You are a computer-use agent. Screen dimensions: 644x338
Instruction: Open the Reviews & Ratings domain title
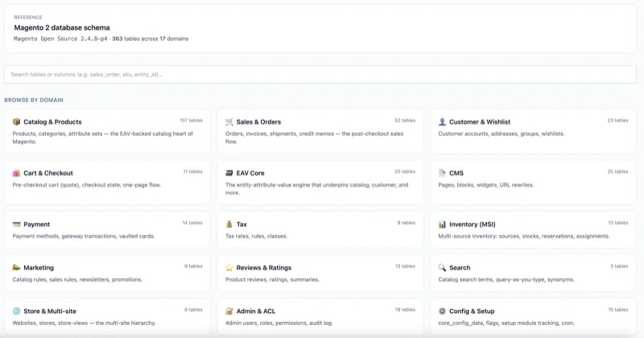point(264,267)
